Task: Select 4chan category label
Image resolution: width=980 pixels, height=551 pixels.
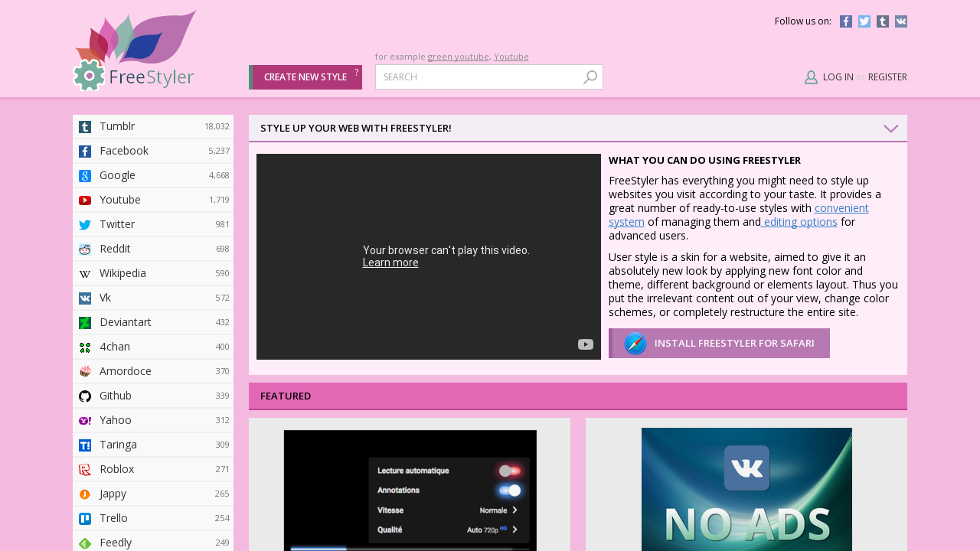Action: 114,347
